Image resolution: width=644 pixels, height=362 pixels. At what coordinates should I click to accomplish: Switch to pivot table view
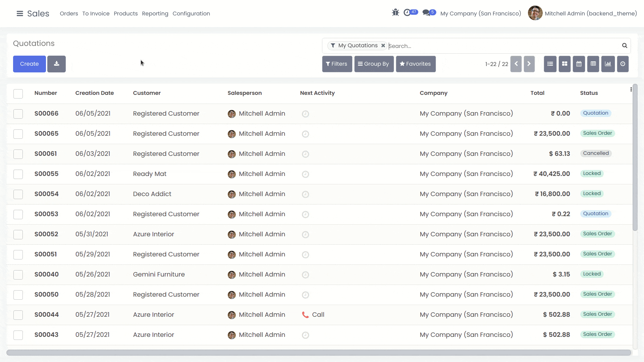coord(593,64)
